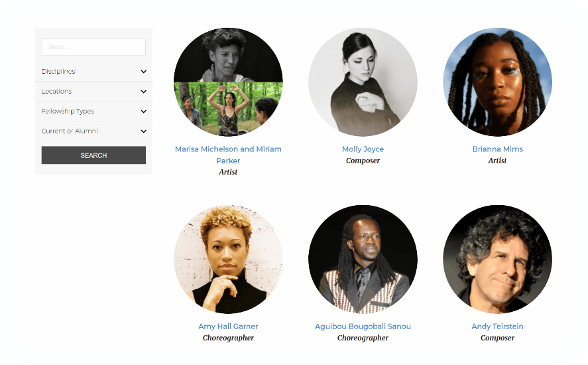This screenshot has height=365, width=588.
Task: Click Aguibou Bougobali Sanou's circular portrait
Action: coord(363,259)
